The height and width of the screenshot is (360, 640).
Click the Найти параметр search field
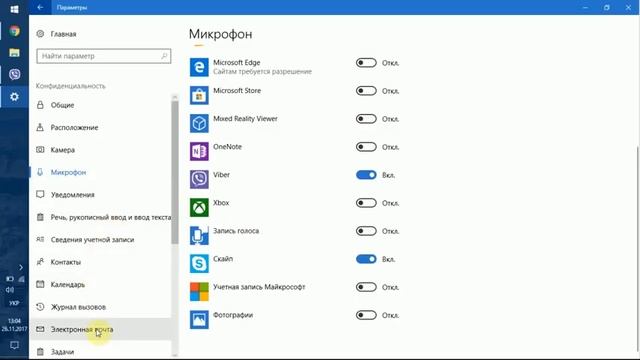pyautogui.click(x=104, y=56)
